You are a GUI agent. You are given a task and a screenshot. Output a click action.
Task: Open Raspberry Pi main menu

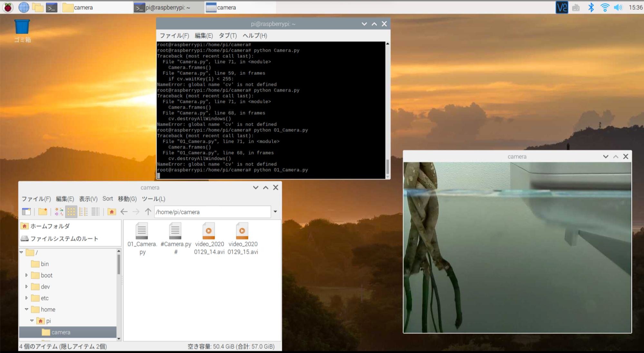pos(8,7)
